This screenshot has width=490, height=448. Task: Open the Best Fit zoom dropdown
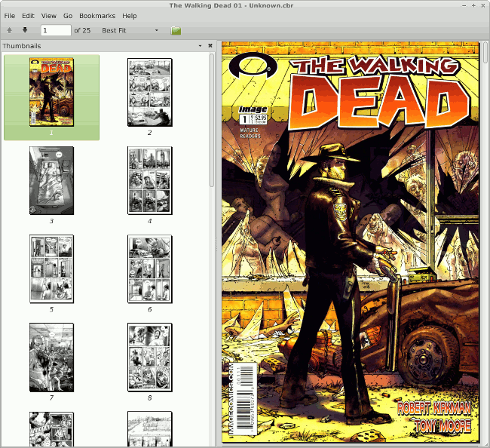(x=130, y=30)
